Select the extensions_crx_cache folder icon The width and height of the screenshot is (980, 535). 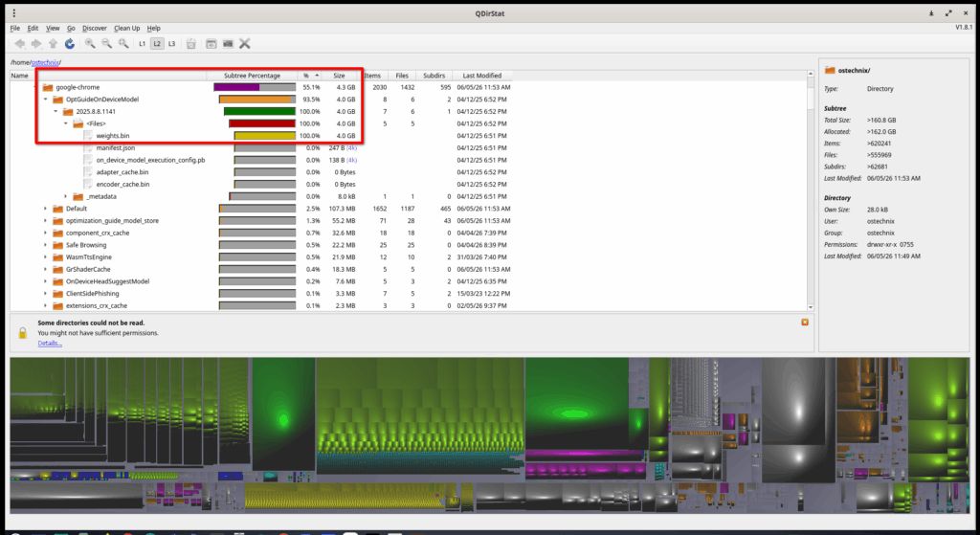(57, 305)
